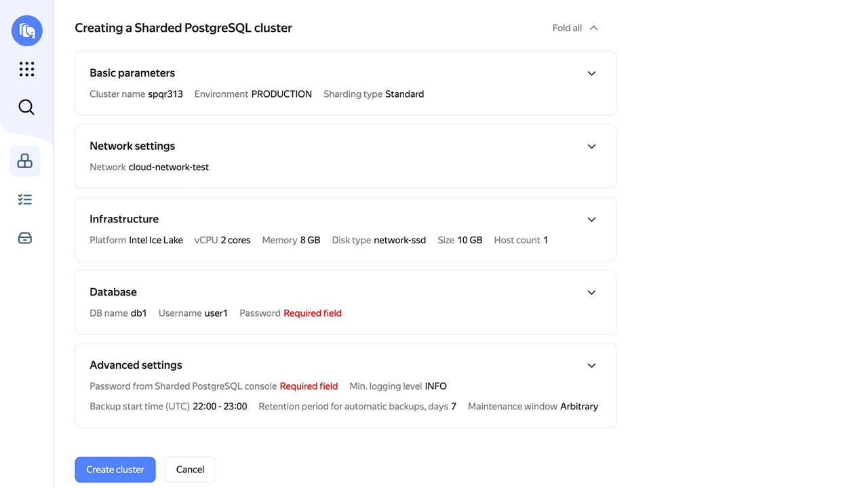Click the Basic parameters section header
Screen dimensions: 868x488
[132, 73]
